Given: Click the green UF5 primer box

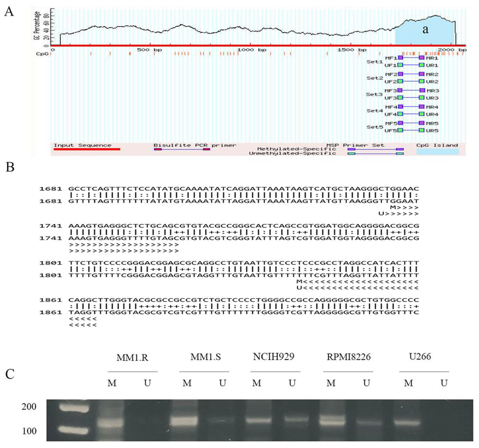Looking at the screenshot, I should (x=400, y=130).
